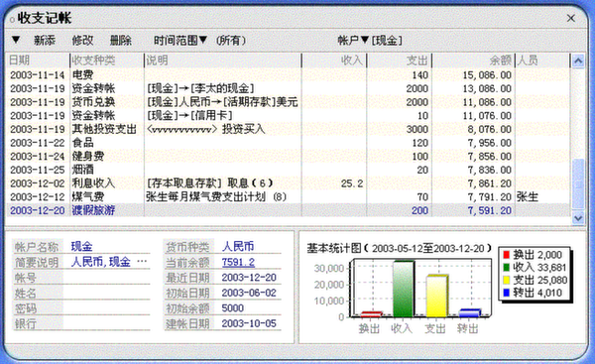
Task: Click the 余额 column header
Action: [x=473, y=61]
